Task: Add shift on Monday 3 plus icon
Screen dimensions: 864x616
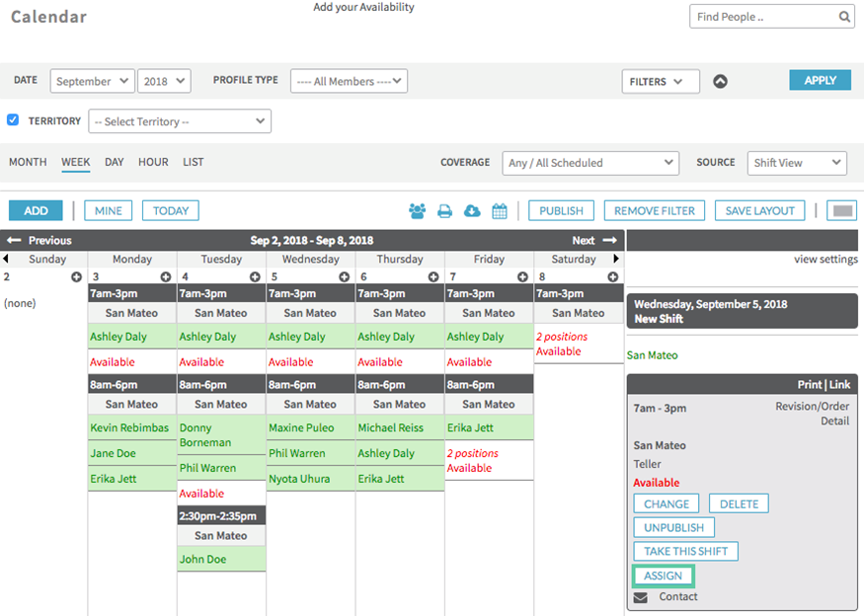Action: pos(166,276)
